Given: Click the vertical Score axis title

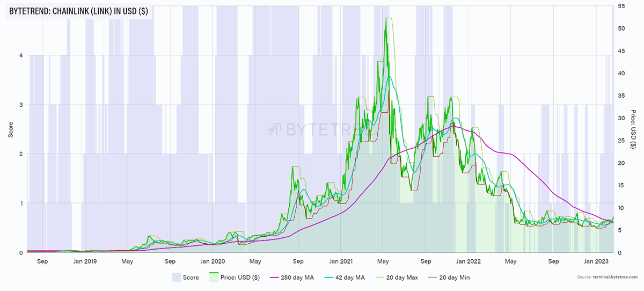Looking at the screenshot, I should tap(11, 129).
